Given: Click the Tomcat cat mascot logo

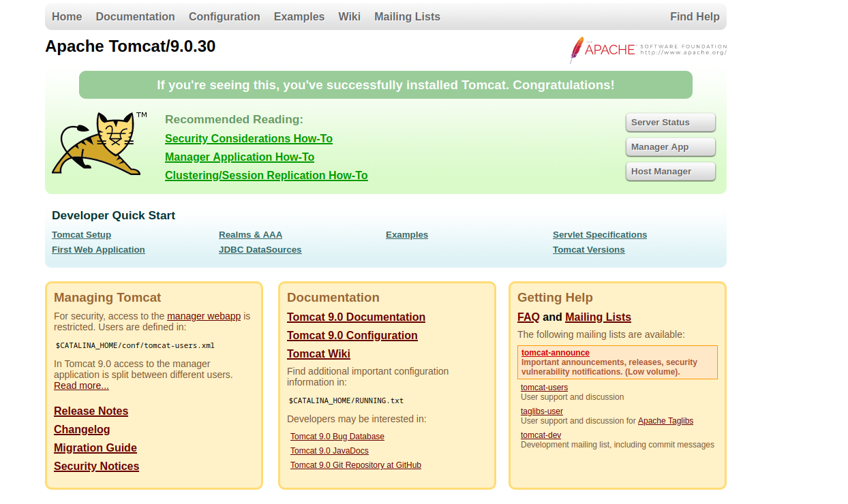Looking at the screenshot, I should pyautogui.click(x=96, y=144).
